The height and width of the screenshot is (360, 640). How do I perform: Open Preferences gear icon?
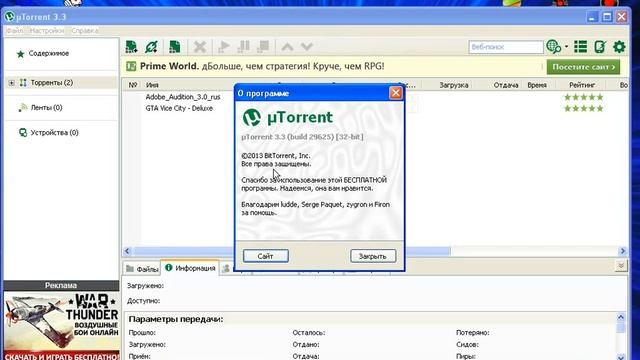[619, 47]
